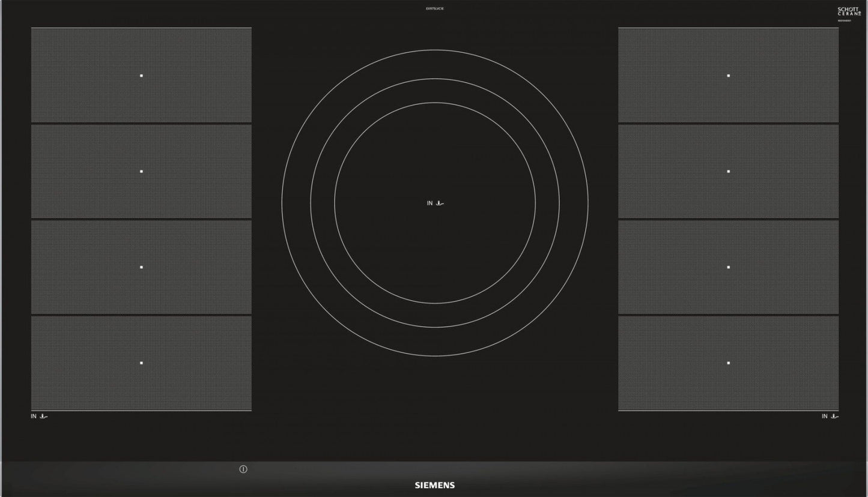Activate the second-row left flex zone
The height and width of the screenshot is (497, 868).
click(141, 170)
